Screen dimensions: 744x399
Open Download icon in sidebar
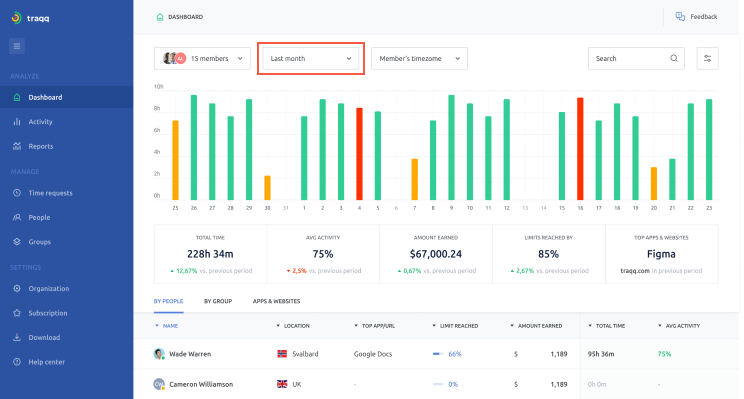coord(17,337)
